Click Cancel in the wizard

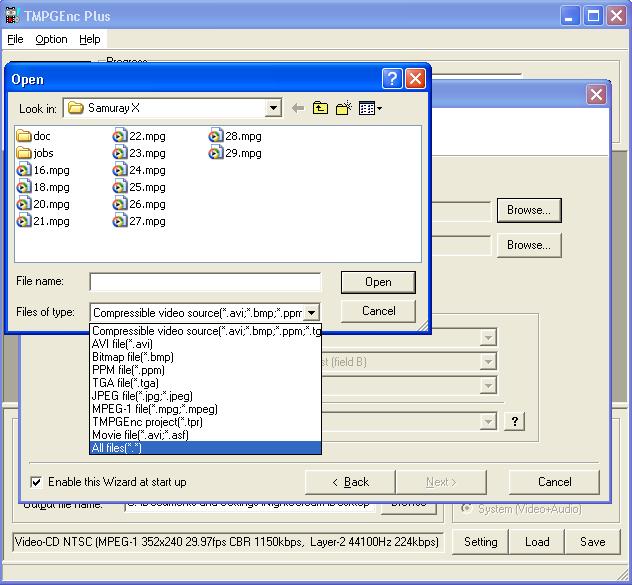[554, 482]
